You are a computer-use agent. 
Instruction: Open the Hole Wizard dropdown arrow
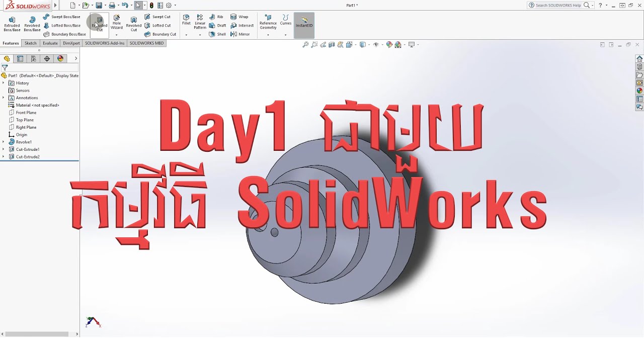[117, 35]
